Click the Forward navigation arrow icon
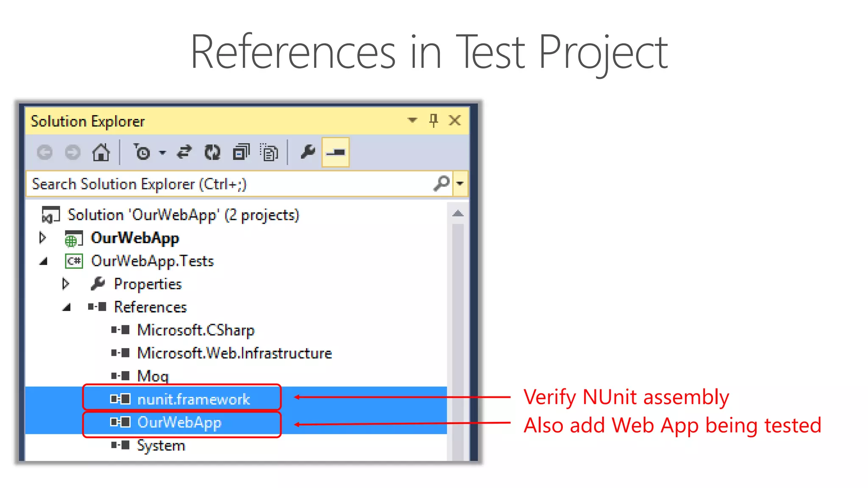Viewport: 868px width, 488px height. click(72, 152)
